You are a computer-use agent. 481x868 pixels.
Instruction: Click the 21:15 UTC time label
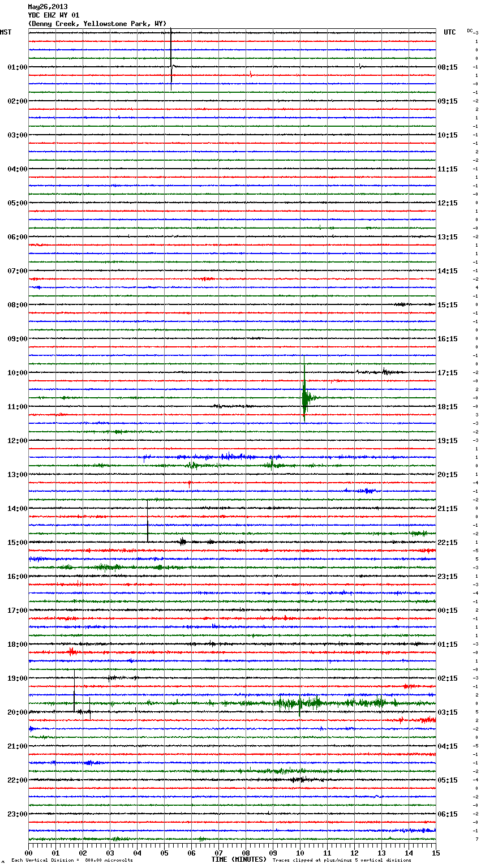coord(448,509)
